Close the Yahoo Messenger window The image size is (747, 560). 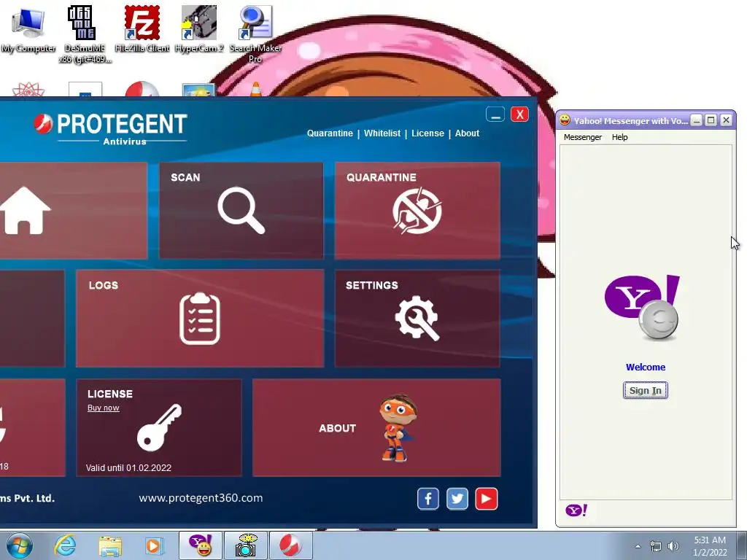pyautogui.click(x=726, y=120)
